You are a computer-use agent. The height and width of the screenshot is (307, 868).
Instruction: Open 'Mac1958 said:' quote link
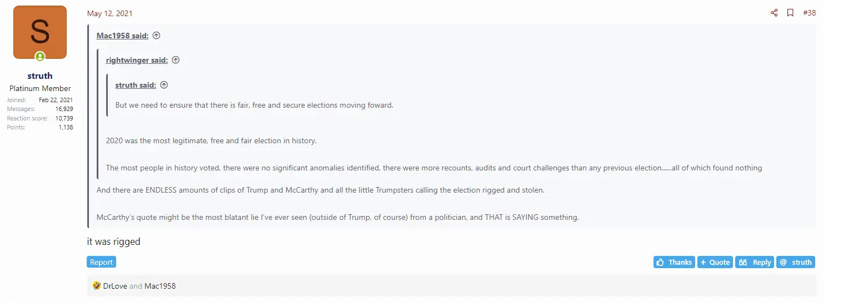point(122,36)
